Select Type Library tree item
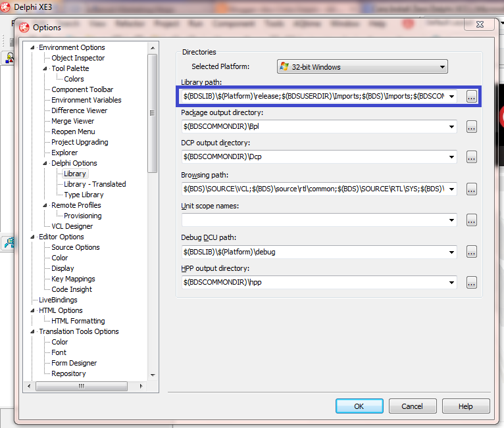This screenshot has height=428, width=504. (x=84, y=195)
